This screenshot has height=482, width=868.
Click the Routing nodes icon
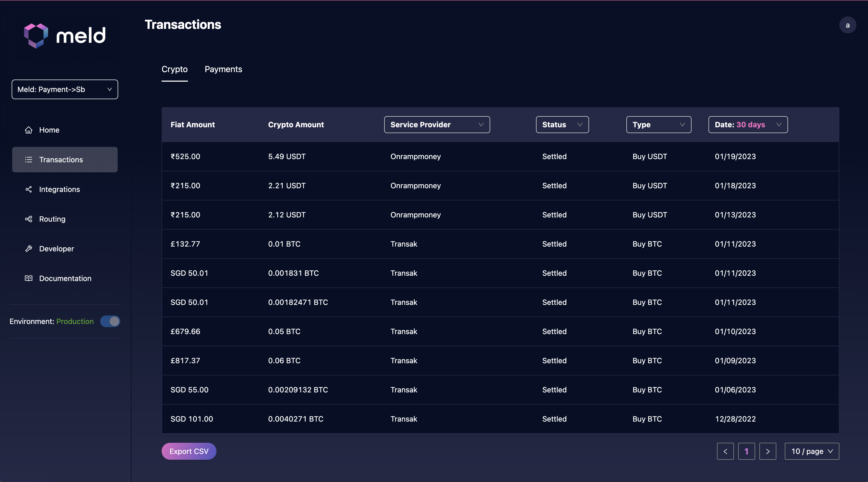(x=29, y=219)
